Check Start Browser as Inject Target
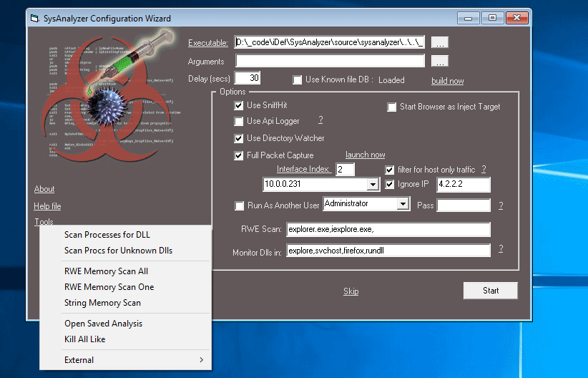Image resolution: width=588 pixels, height=378 pixels. pyautogui.click(x=391, y=107)
